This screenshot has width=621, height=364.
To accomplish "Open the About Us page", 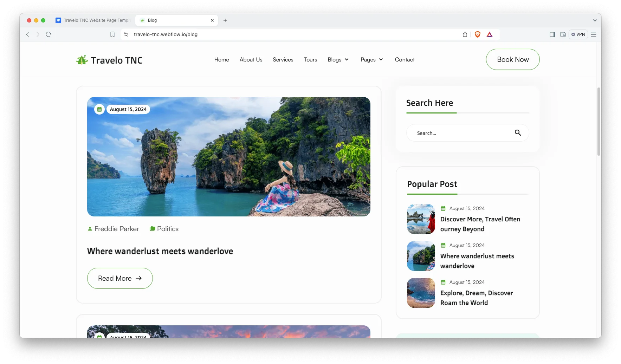I will point(251,60).
